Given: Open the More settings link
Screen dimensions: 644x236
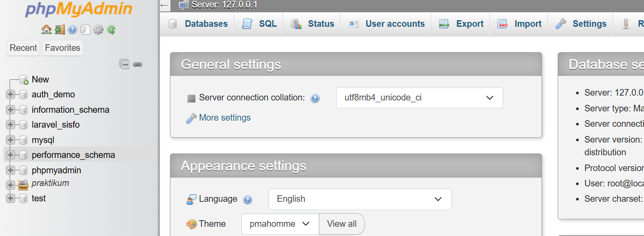Looking at the screenshot, I should pyautogui.click(x=225, y=118).
